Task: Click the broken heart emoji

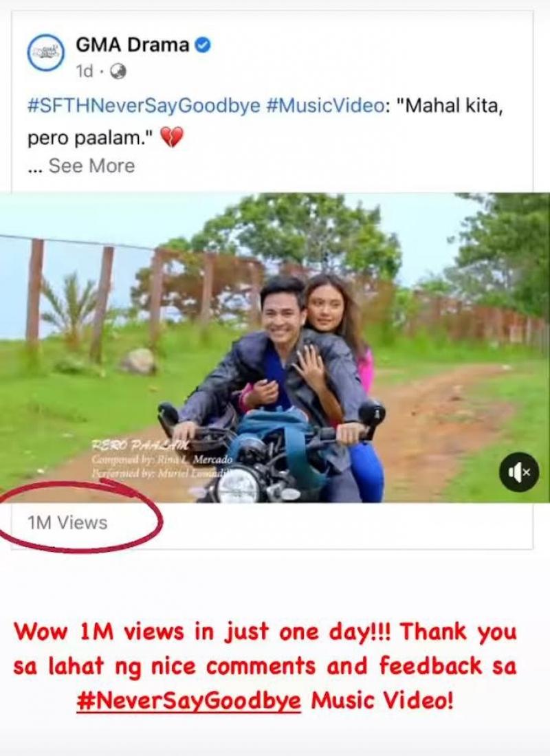Action: click(171, 137)
